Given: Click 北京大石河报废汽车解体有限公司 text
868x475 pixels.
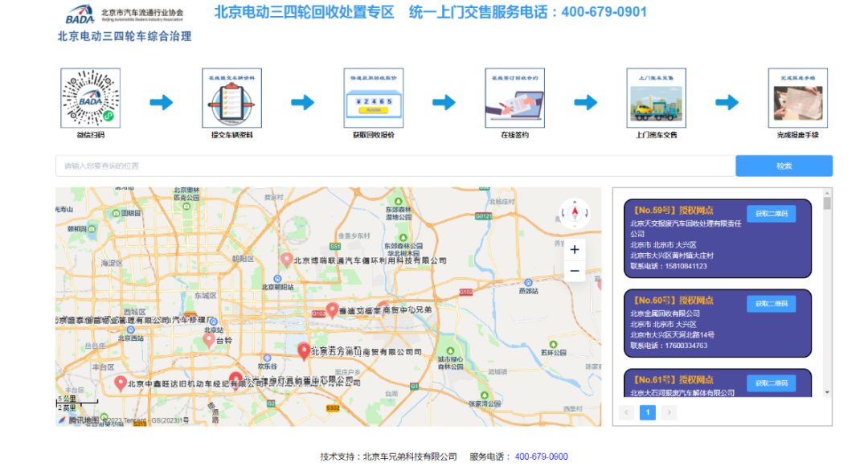Looking at the screenshot, I should (682, 393).
